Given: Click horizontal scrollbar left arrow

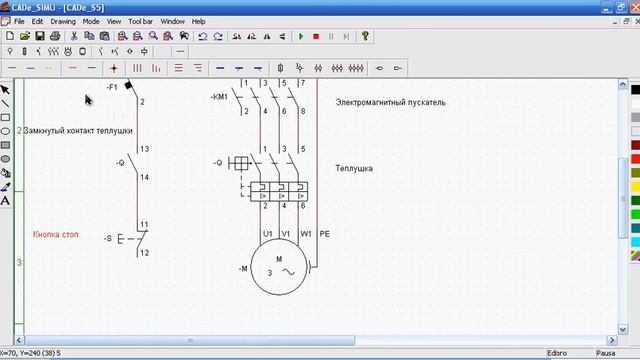Looking at the screenshot, I should coord(19,340).
